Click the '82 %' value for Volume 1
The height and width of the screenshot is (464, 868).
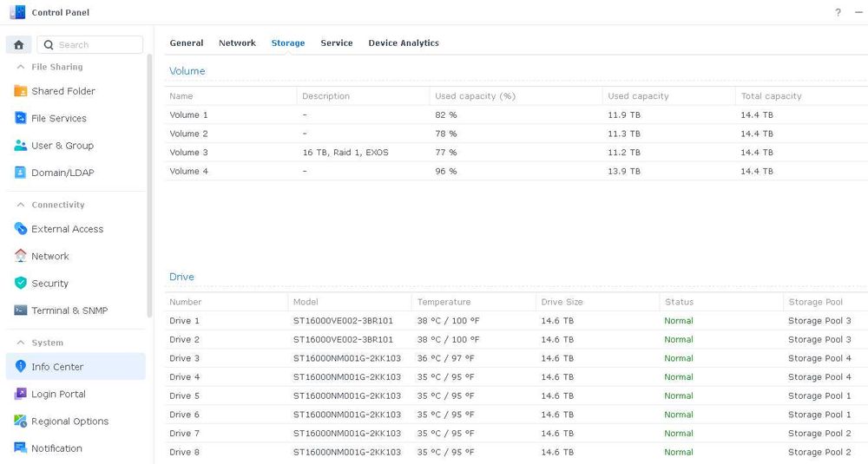pyautogui.click(x=445, y=115)
